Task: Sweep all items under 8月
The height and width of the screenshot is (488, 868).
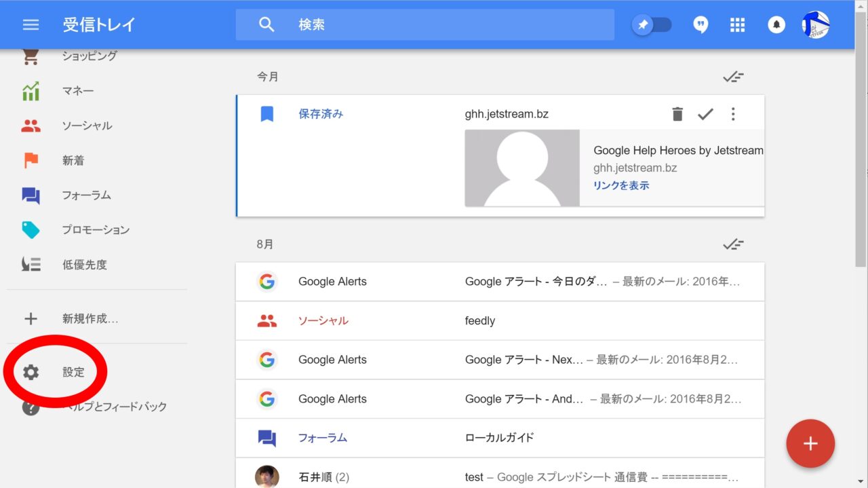Action: click(x=733, y=244)
